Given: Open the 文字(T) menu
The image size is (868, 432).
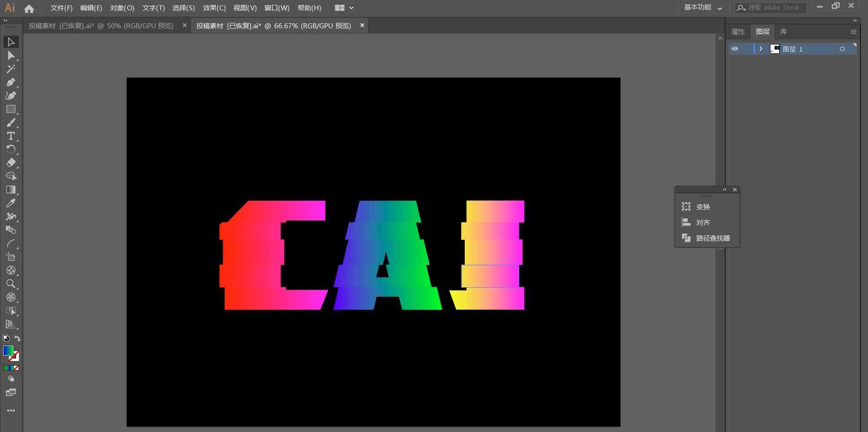Looking at the screenshot, I should pos(153,8).
